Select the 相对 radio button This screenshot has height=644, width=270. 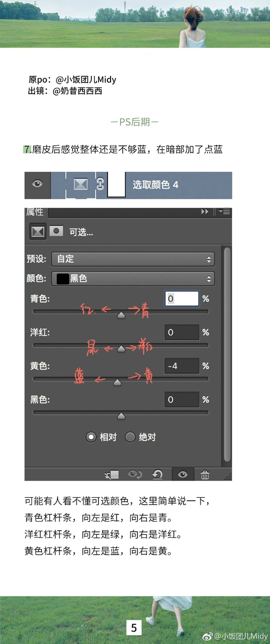(91, 437)
